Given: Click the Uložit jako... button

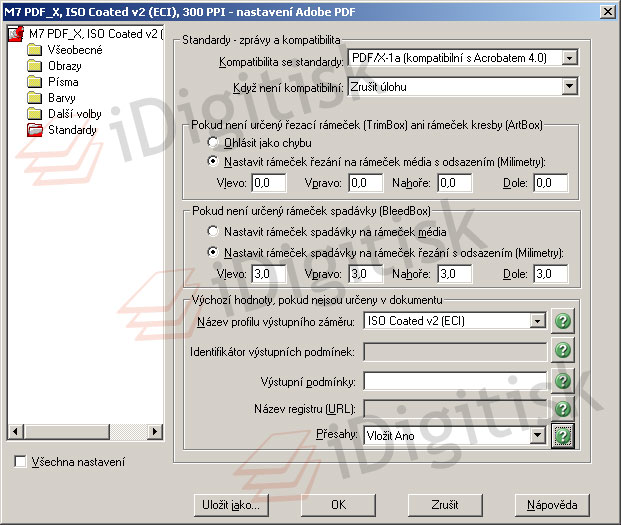Looking at the screenshot, I should (231, 505).
